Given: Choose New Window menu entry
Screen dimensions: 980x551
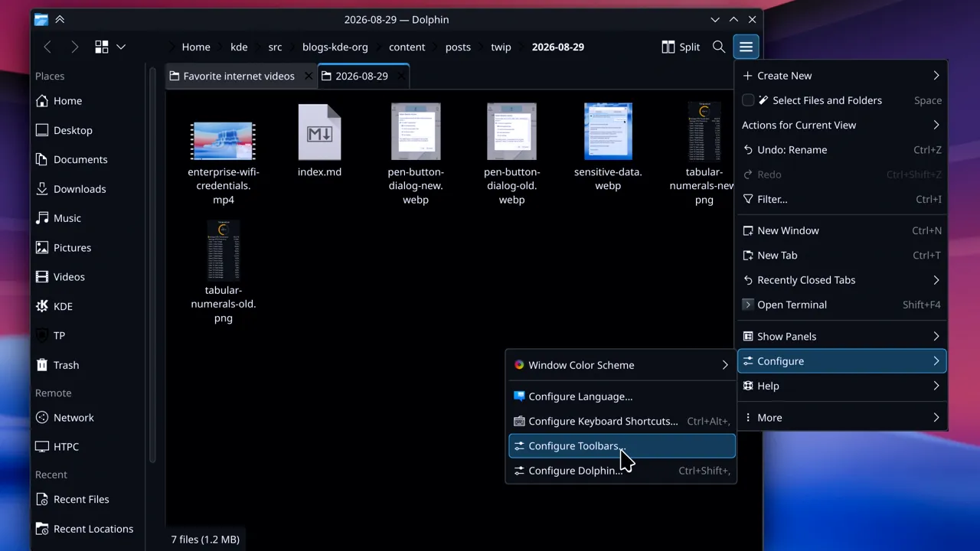Looking at the screenshot, I should [842, 230].
